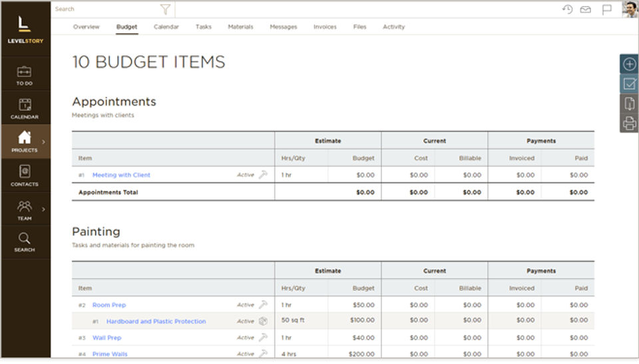Open Hardboard and Plastic Protection link

coord(156,321)
